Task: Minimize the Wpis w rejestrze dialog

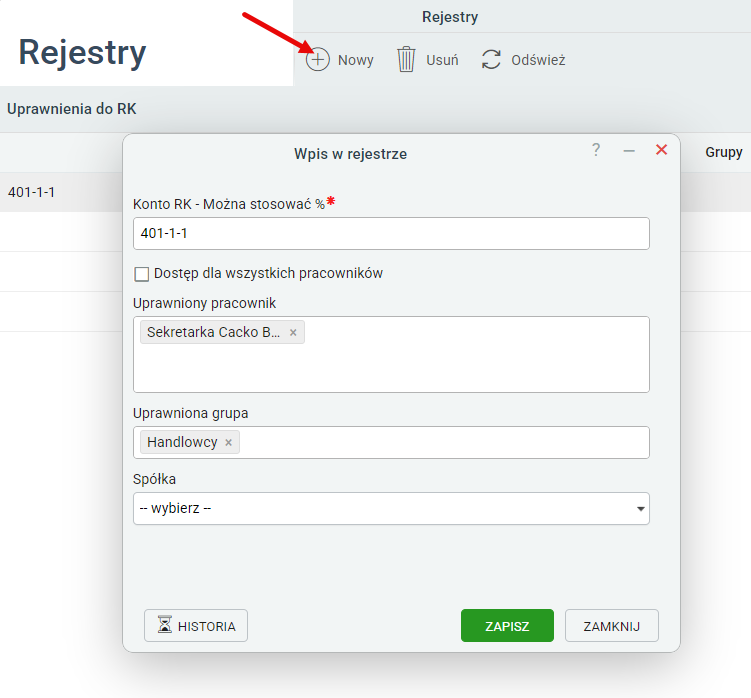Action: (x=629, y=150)
